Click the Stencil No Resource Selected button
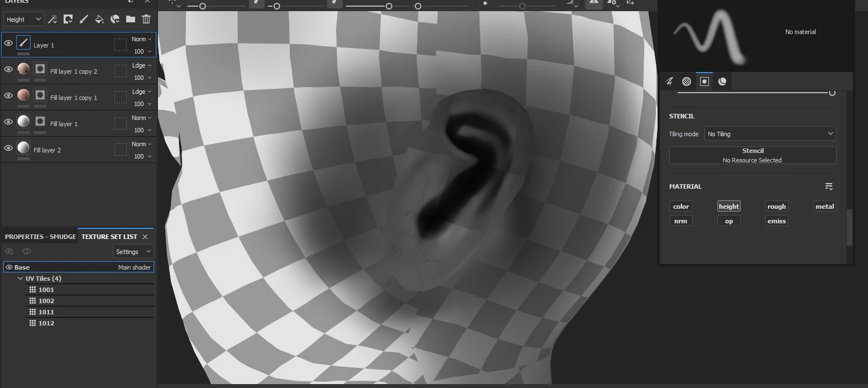 point(752,155)
